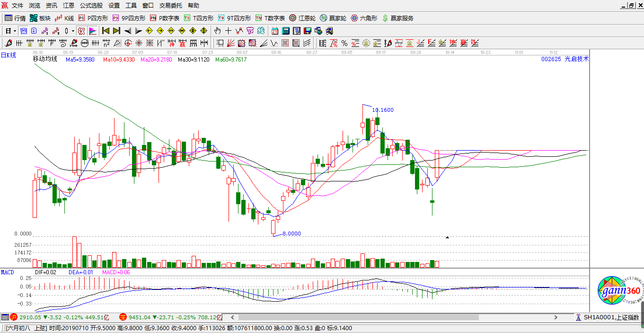Open the 公式选股 menu
Image resolution: width=644 pixels, height=333 pixels.
91,6
